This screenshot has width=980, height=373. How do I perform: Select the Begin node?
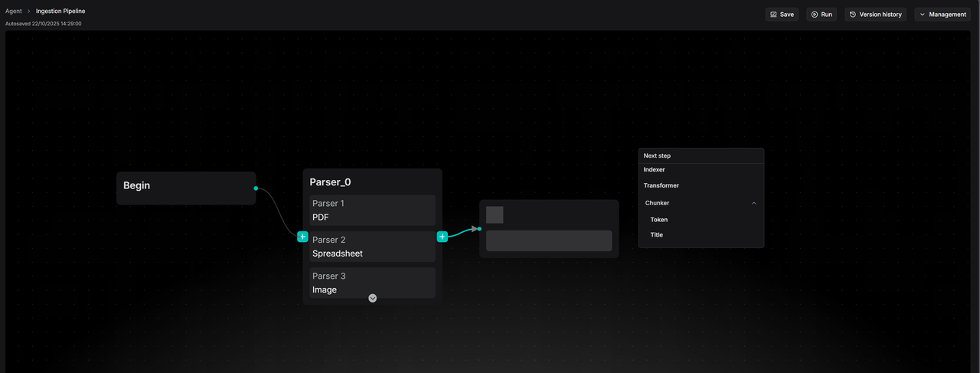click(x=185, y=188)
